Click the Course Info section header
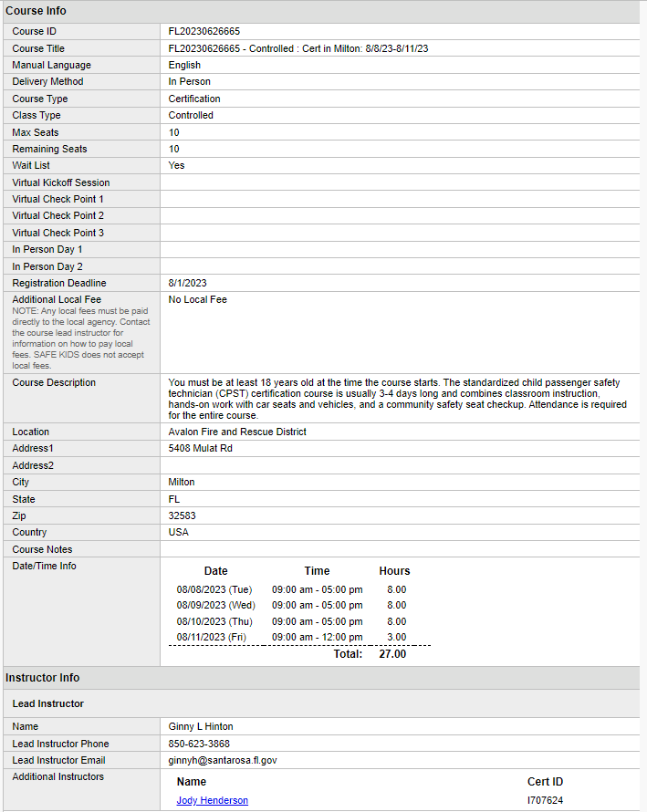The image size is (647, 812). coord(36,11)
